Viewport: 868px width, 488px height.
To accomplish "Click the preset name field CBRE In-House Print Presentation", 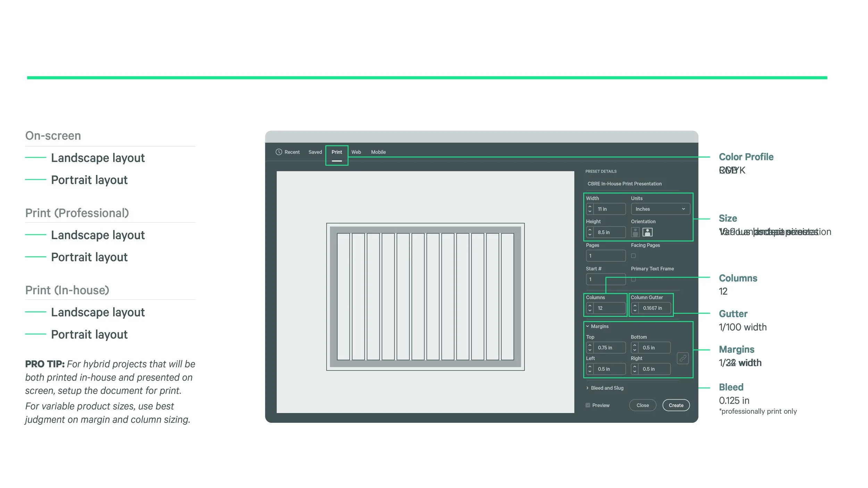I will pyautogui.click(x=632, y=184).
